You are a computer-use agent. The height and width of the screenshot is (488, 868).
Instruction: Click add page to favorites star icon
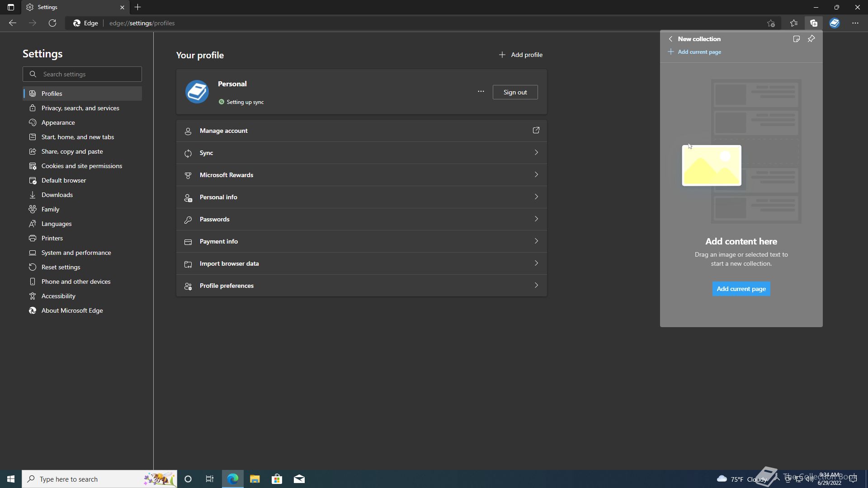[x=771, y=23]
